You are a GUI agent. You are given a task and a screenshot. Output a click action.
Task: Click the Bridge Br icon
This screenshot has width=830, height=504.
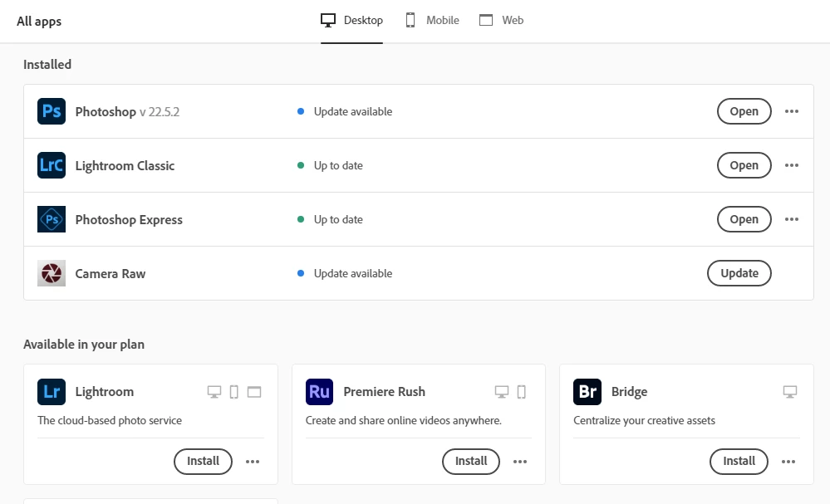click(x=587, y=391)
